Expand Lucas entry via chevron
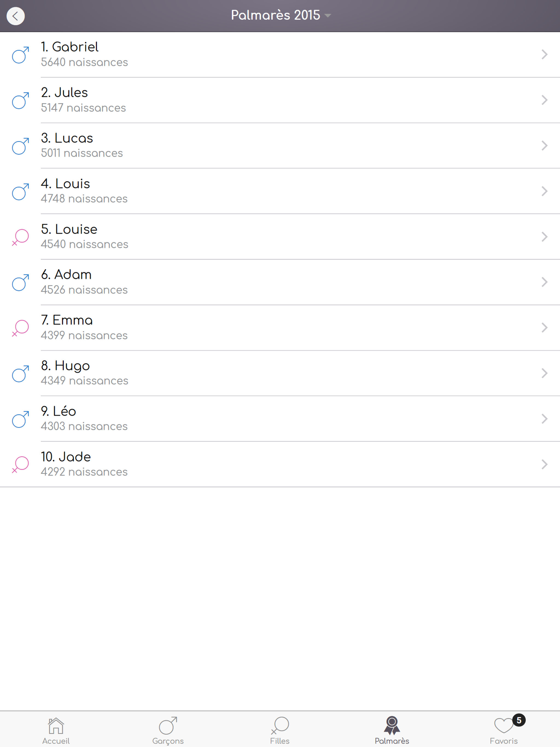The width and height of the screenshot is (560, 747). 544,145
